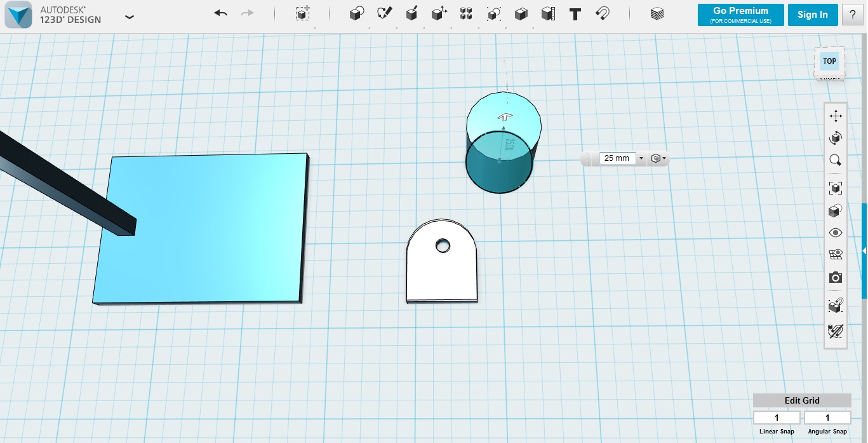Click the height arrow manipulator on cylinder

pos(505,117)
